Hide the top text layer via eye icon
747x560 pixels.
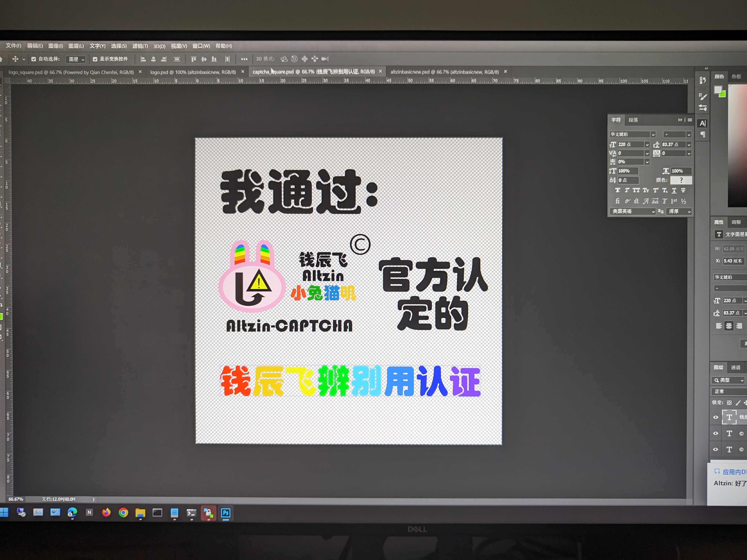716,417
